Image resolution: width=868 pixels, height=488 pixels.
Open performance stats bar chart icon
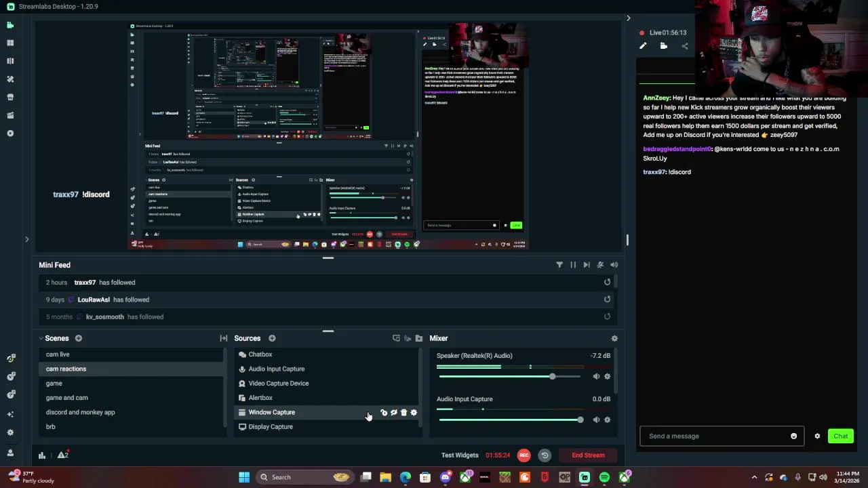coord(42,455)
